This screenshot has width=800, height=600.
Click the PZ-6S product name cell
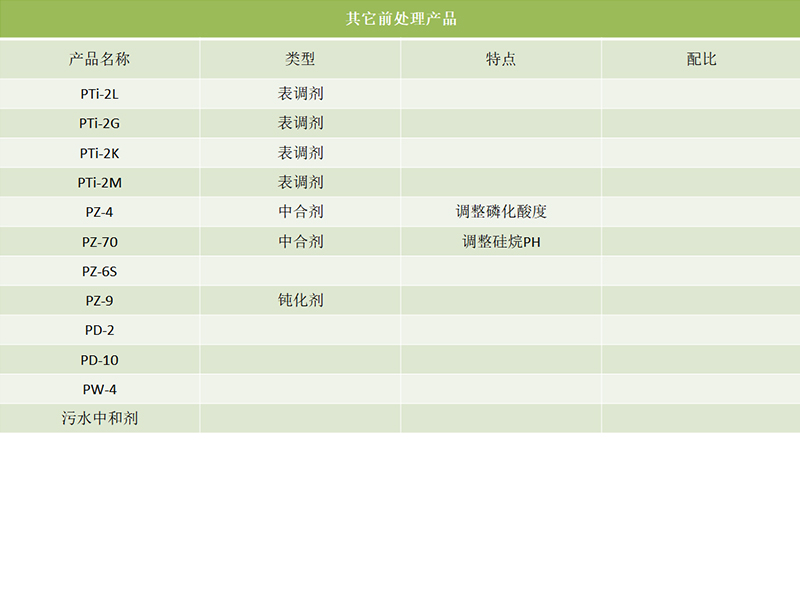point(98,270)
